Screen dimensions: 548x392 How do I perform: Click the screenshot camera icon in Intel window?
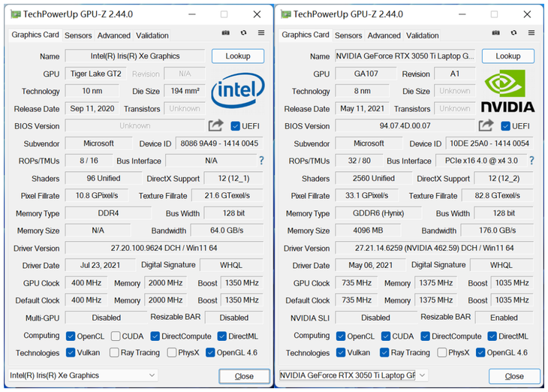coord(226,33)
